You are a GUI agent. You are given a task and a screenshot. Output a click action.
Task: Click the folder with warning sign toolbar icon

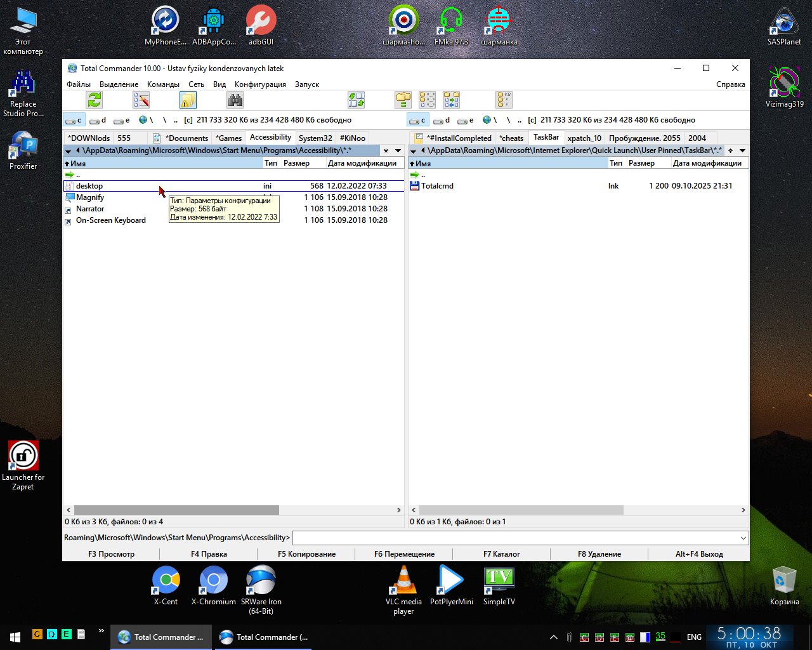click(x=188, y=100)
